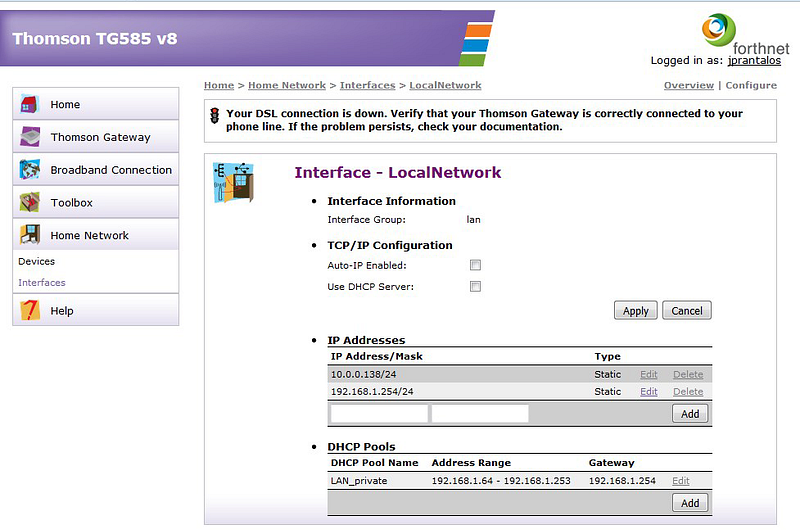Click the Configure view label

click(x=751, y=85)
